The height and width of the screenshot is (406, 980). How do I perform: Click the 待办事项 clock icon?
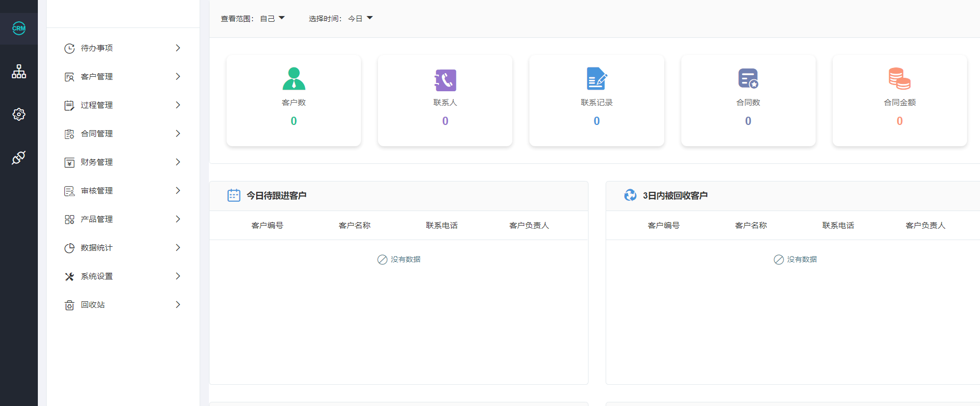tap(69, 48)
